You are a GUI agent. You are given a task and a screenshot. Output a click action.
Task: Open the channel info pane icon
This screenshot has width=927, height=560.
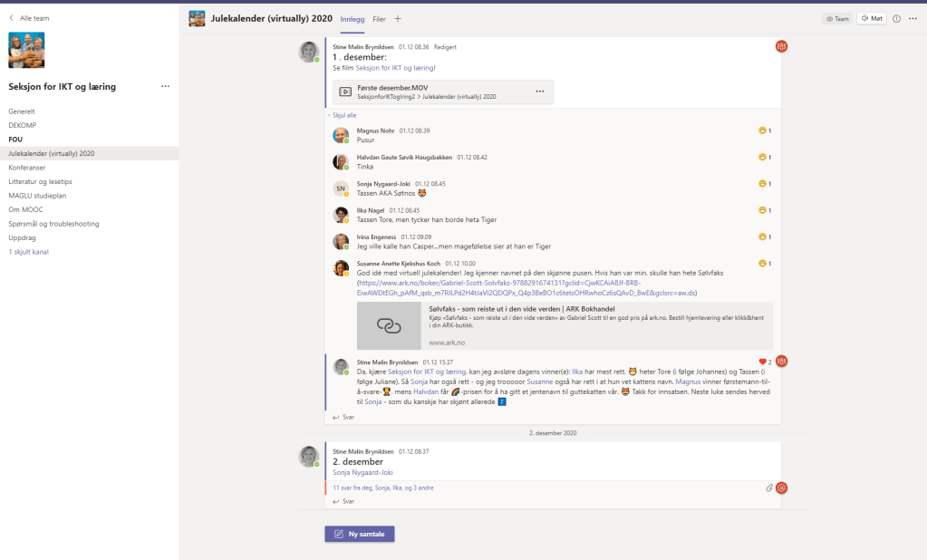coord(896,18)
